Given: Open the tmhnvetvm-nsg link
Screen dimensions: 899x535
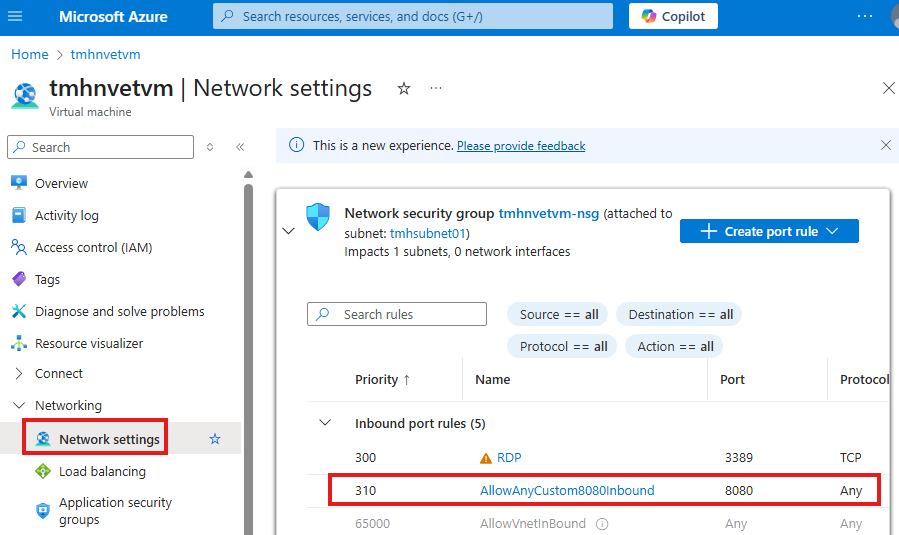Looking at the screenshot, I should (549, 214).
